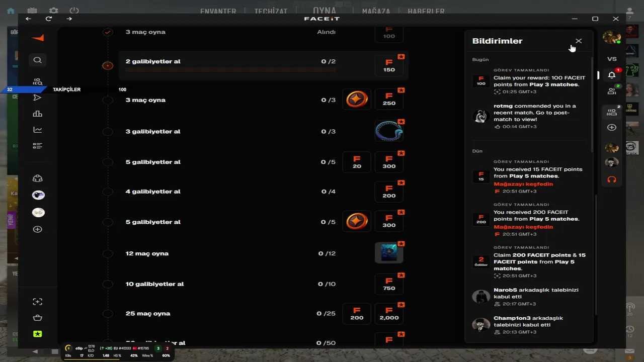
Task: Open the game's settings gear icon
Action: click(x=53, y=11)
